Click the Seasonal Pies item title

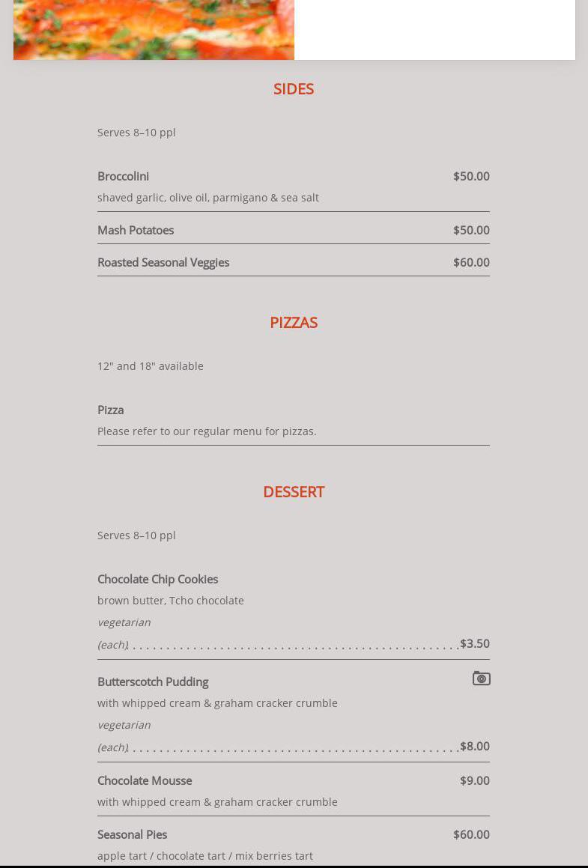point(133,835)
